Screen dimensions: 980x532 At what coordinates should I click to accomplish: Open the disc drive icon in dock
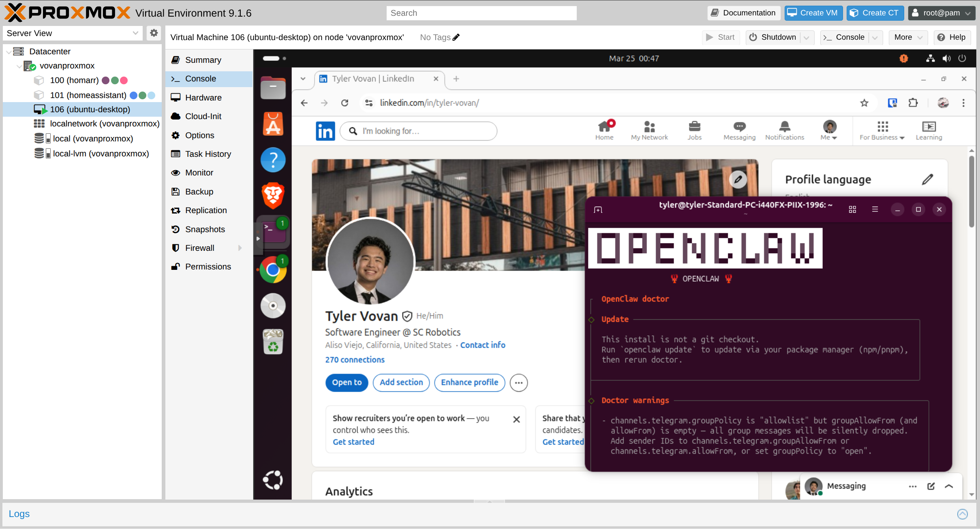273,306
